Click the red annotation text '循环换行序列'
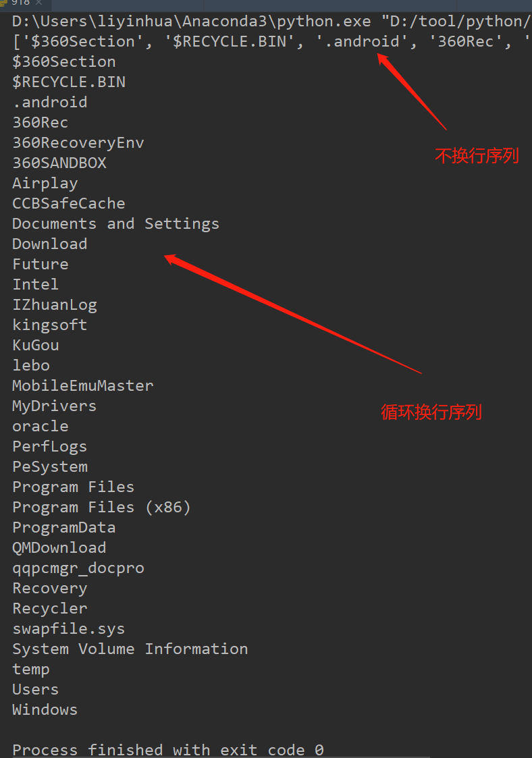 431,412
